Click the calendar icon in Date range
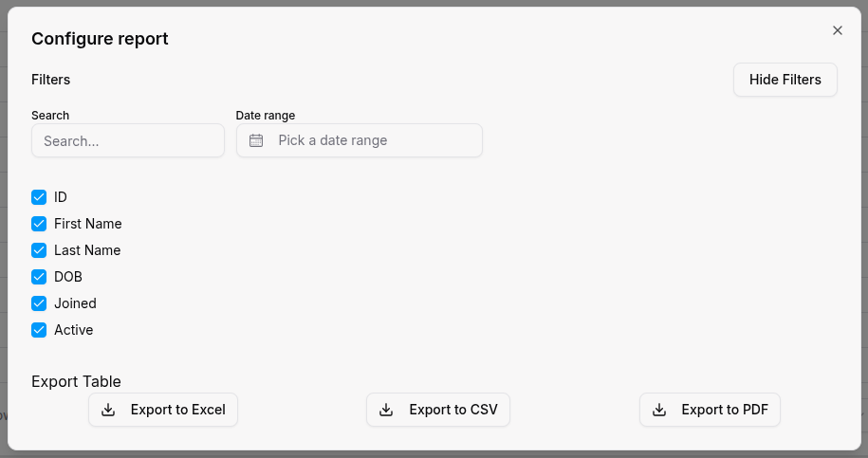This screenshot has width=868, height=458. 256,140
